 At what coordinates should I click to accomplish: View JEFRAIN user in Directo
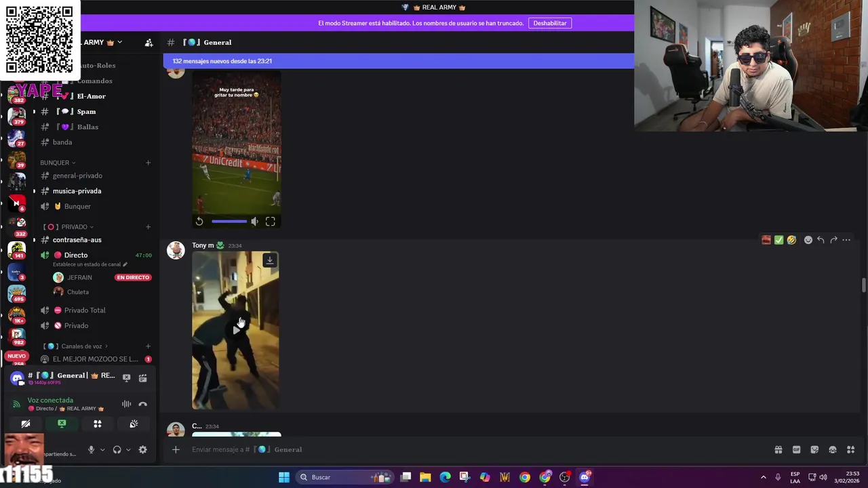(x=79, y=277)
